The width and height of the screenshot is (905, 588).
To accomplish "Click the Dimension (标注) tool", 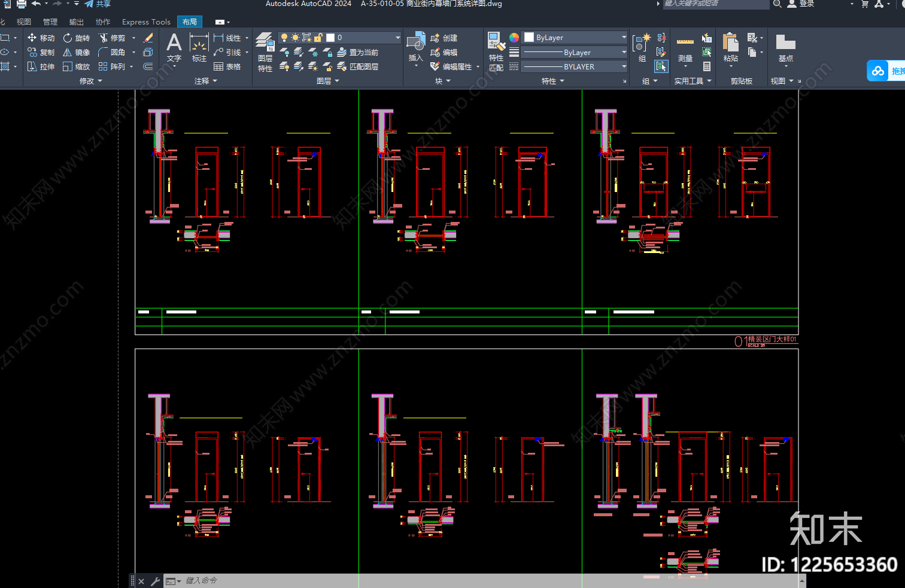I will (x=199, y=47).
